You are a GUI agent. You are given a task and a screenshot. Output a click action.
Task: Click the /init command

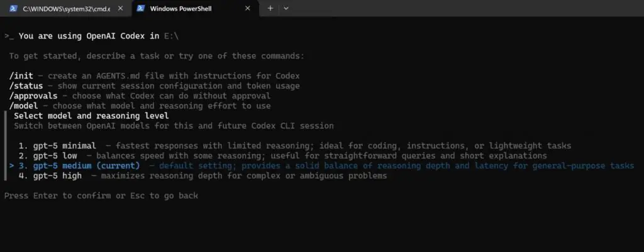pos(23,76)
